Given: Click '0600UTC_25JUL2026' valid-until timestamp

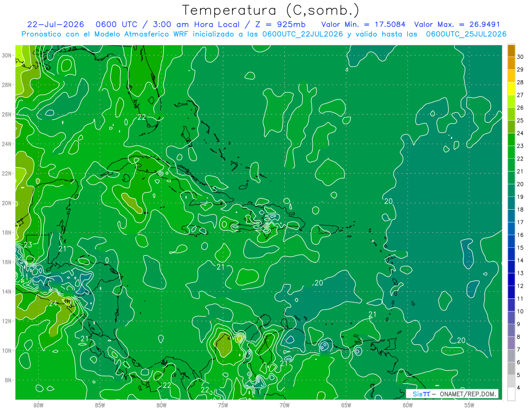Looking at the screenshot, I should click(x=466, y=34).
